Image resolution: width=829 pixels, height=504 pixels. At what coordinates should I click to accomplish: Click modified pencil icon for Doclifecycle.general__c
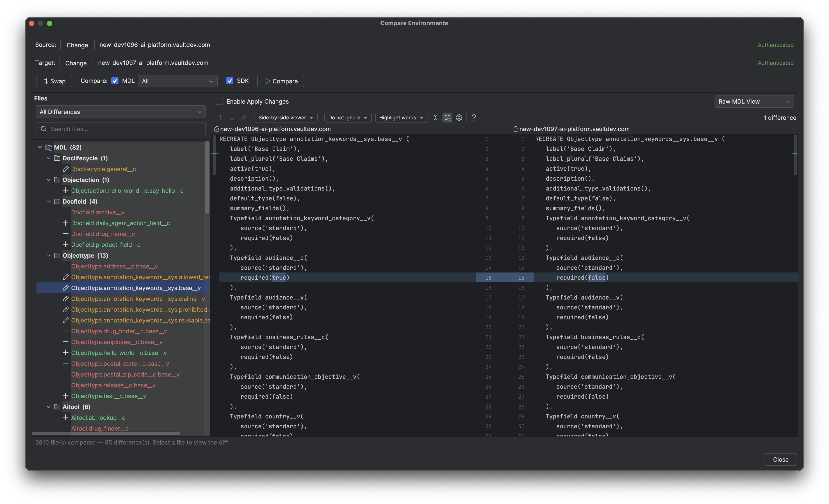click(66, 169)
